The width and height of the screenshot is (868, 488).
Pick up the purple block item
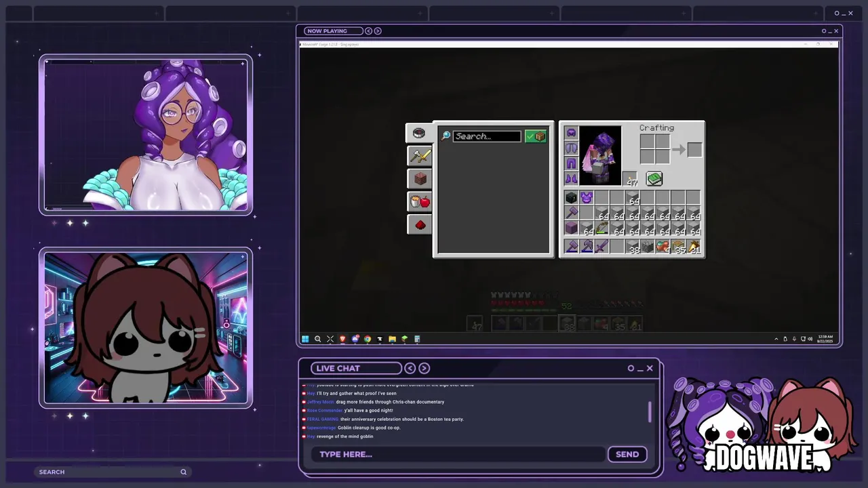(571, 229)
